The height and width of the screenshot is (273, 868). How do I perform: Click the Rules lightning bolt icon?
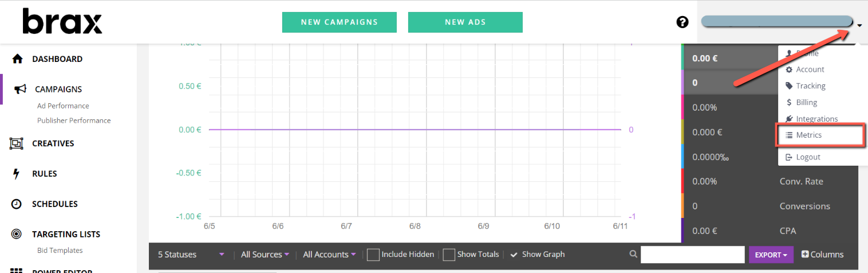17,174
